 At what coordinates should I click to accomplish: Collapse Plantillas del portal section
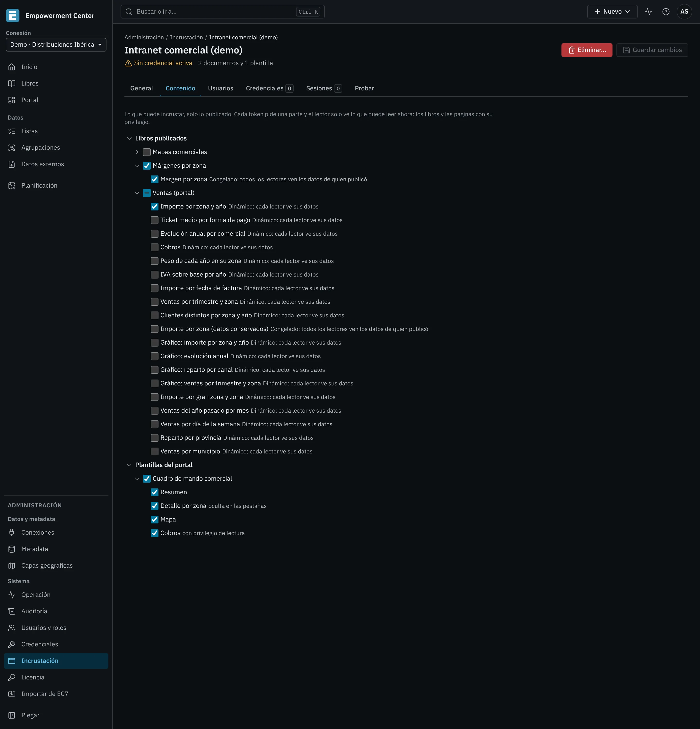pyautogui.click(x=130, y=465)
